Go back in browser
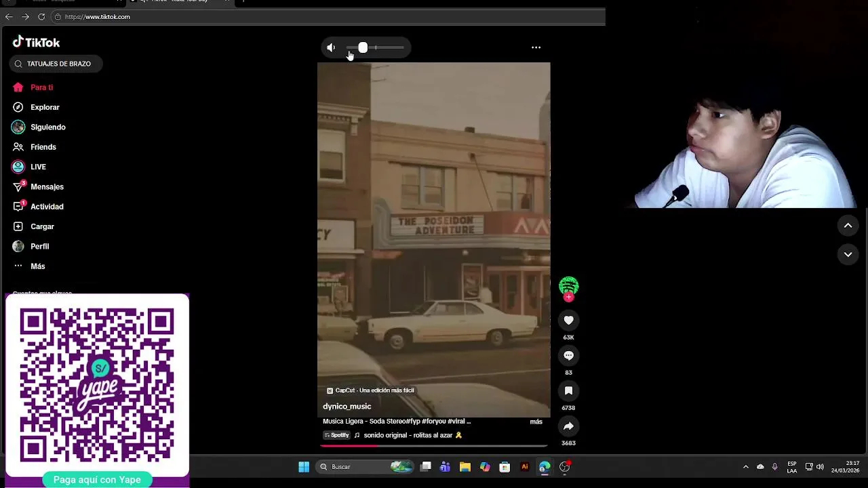 pos(9,17)
